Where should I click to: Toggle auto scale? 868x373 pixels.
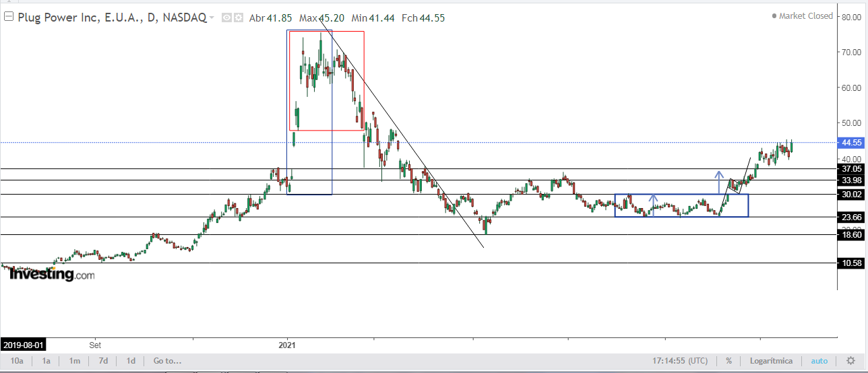[x=819, y=361]
